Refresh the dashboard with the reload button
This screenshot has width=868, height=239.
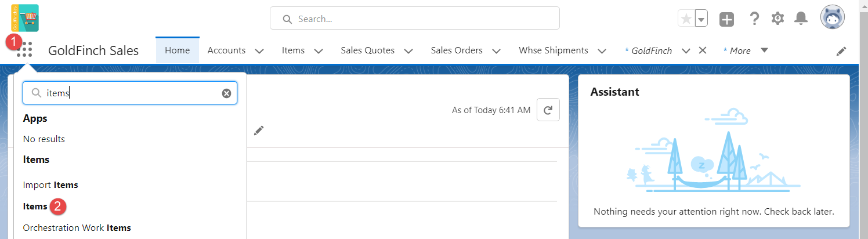(x=548, y=110)
